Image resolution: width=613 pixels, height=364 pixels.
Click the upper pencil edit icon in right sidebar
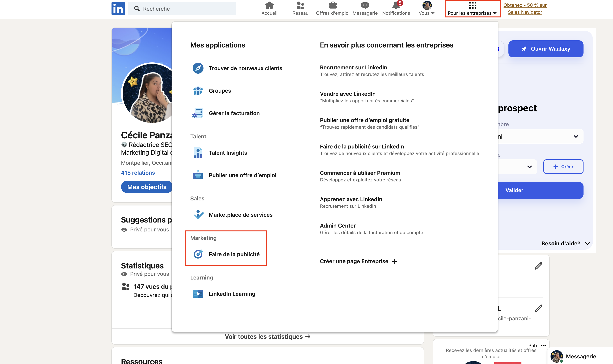[538, 266]
